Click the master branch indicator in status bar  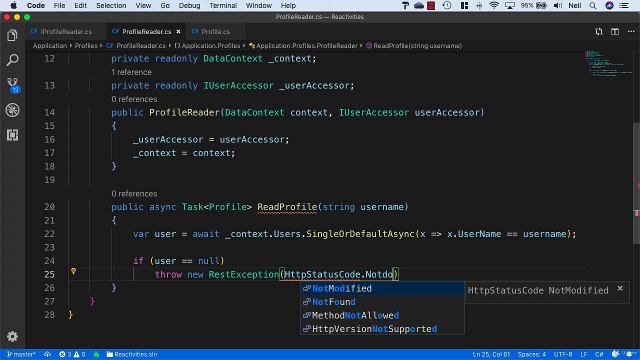coord(21,354)
